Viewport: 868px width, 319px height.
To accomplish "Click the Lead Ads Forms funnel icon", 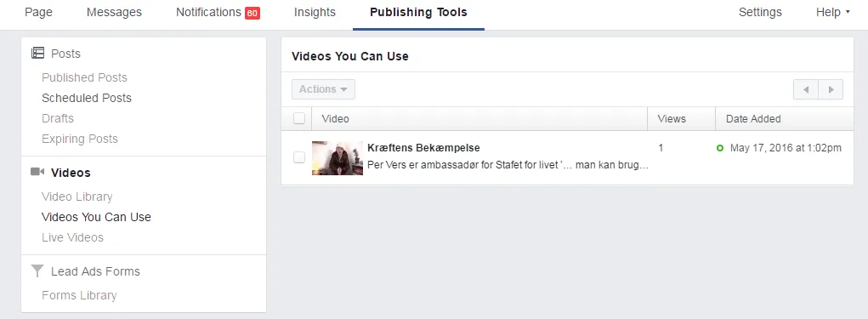I will (x=37, y=271).
